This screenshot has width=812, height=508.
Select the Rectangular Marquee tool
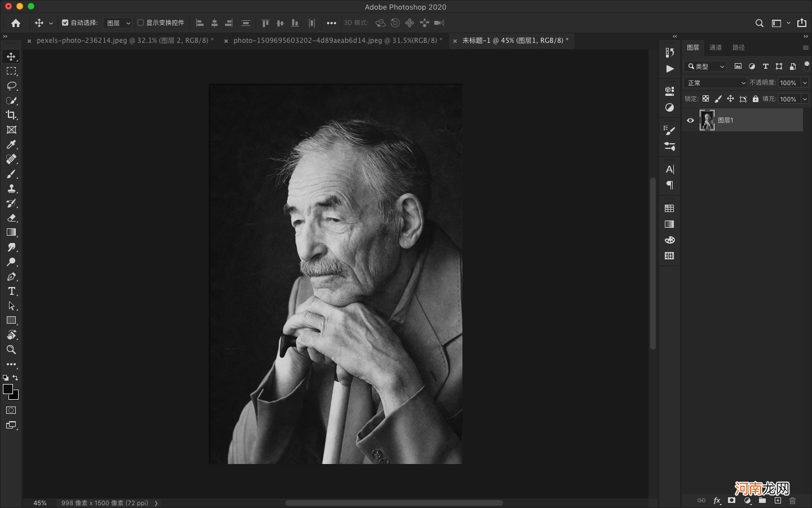click(11, 71)
